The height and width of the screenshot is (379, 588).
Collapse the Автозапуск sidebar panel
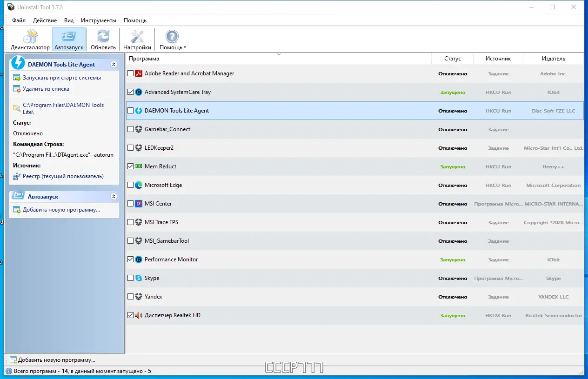point(114,197)
